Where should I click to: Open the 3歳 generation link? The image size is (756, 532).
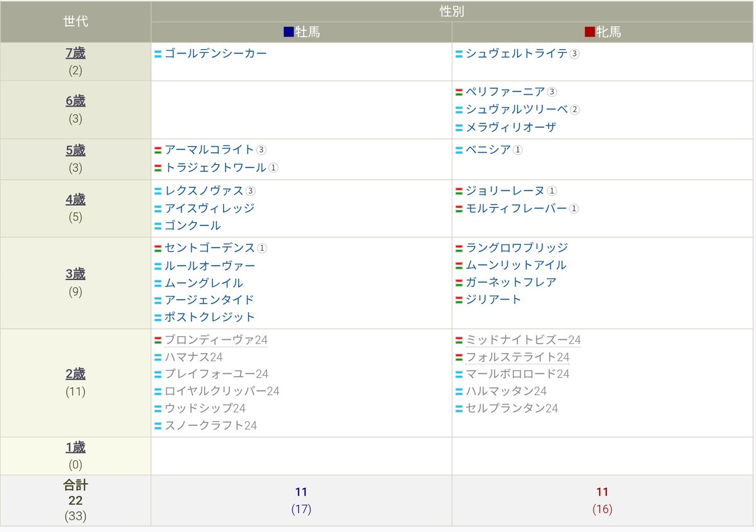[x=76, y=274]
